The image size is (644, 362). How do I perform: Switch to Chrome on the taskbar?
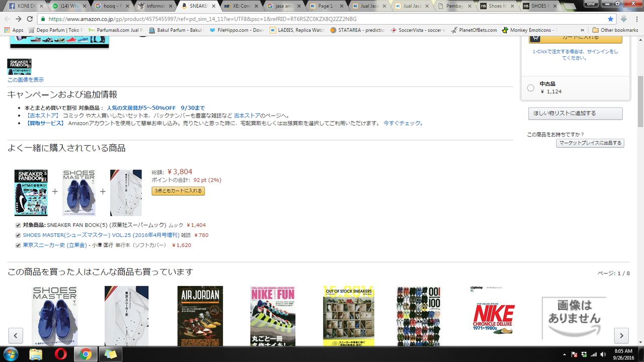point(86,354)
